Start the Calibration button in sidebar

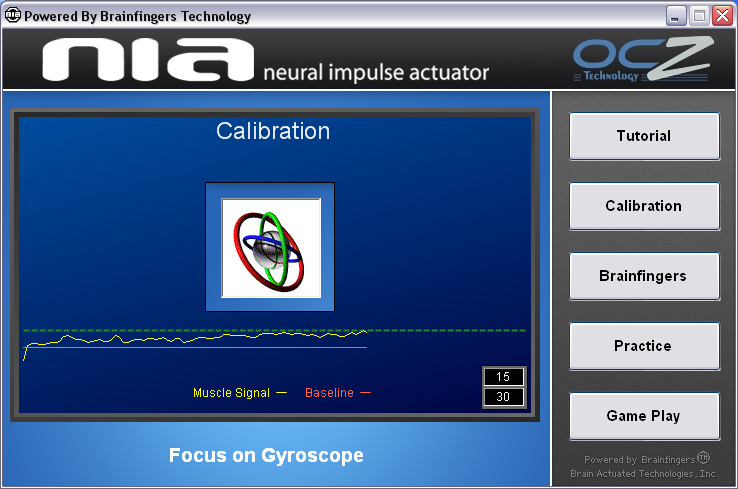(x=644, y=206)
